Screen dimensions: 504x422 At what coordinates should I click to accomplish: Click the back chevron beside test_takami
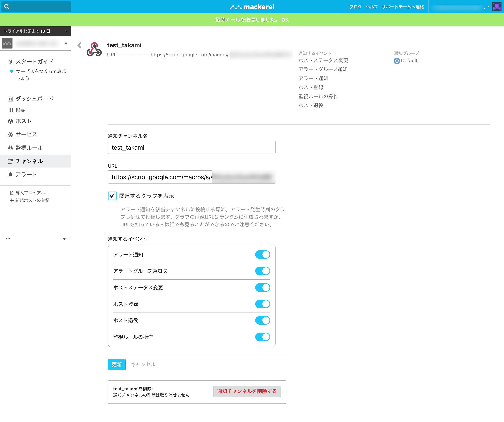click(x=79, y=45)
